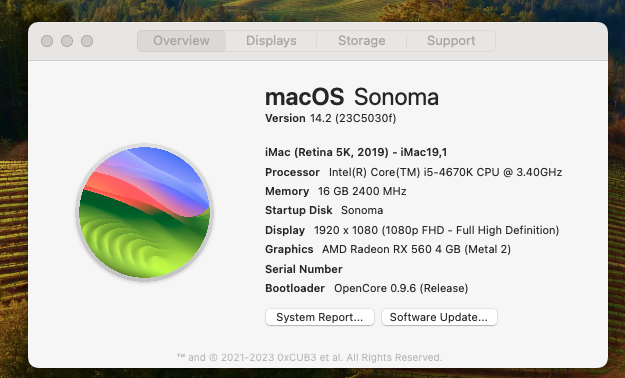Viewport: 625px width, 378px height.
Task: Click the Graphics AMD Radeon RX 560 value
Action: click(416, 249)
